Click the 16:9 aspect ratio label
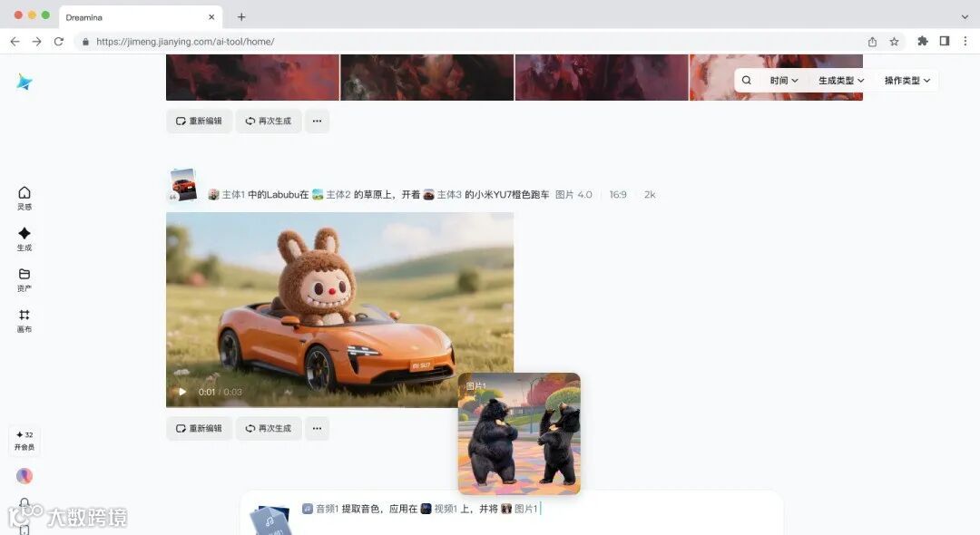Screen dimensions: 980x535 [618, 195]
